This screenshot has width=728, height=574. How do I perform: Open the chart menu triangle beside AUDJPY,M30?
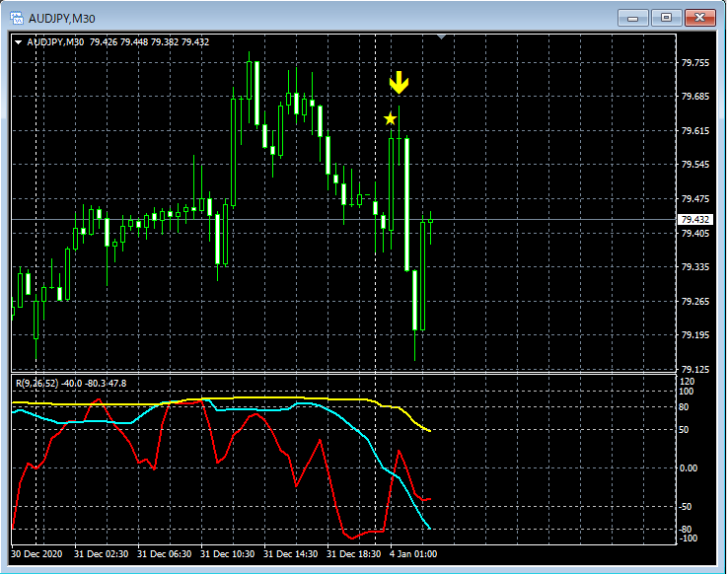(x=18, y=42)
